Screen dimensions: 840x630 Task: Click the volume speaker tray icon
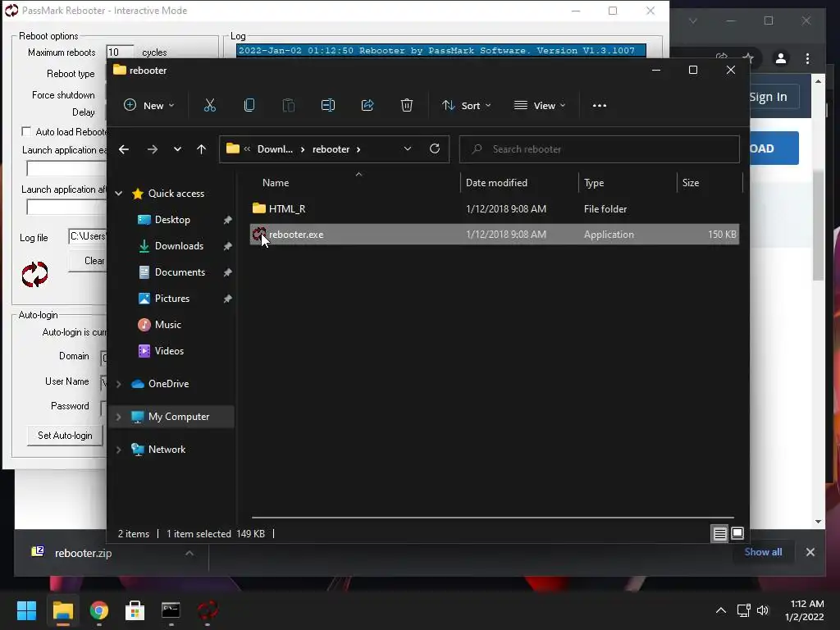(x=763, y=610)
